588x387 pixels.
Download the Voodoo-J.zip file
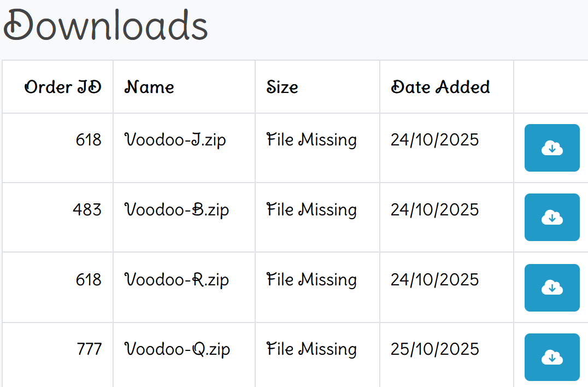(x=552, y=148)
